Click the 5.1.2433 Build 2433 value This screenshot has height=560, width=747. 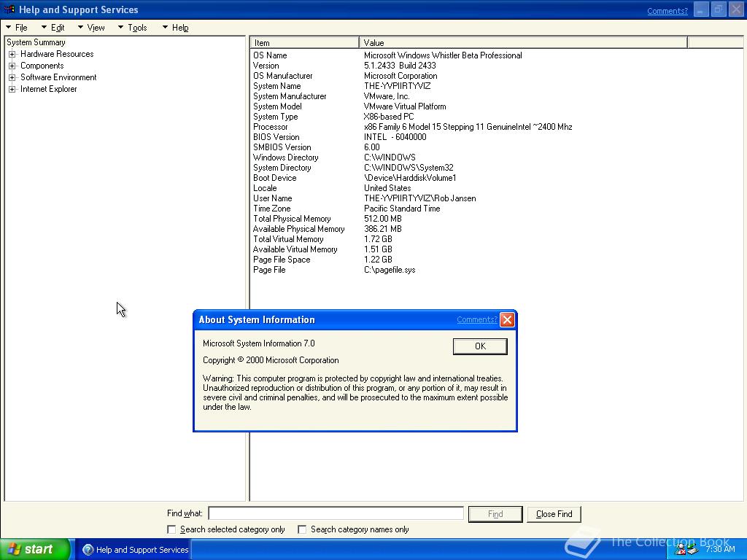coord(400,66)
